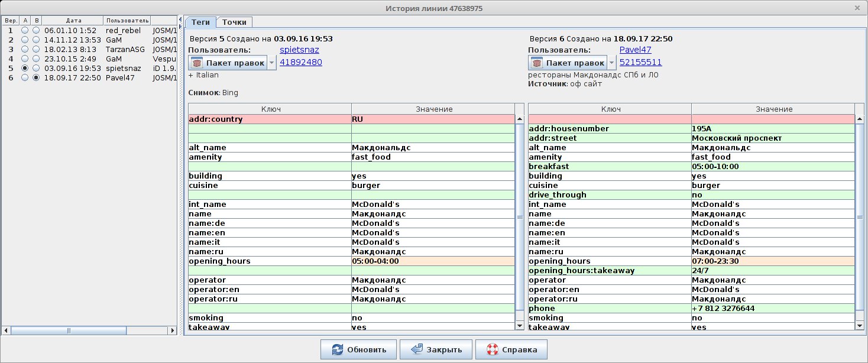Pick version 4 in column B
Image resolution: width=868 pixels, height=363 pixels.
tap(36, 59)
